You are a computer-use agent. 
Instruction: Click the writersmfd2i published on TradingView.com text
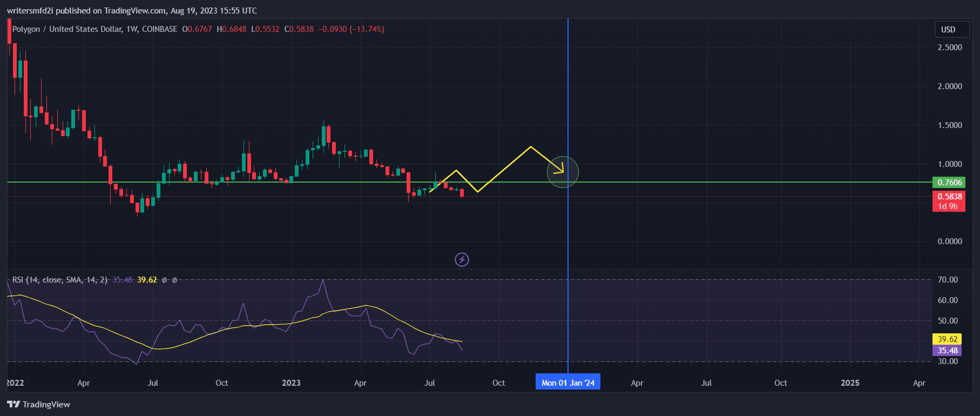click(131, 11)
